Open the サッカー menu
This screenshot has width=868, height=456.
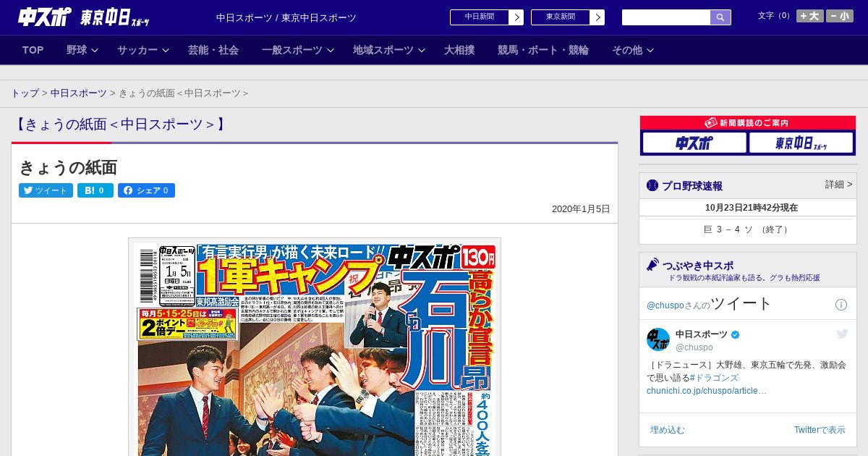click(137, 50)
